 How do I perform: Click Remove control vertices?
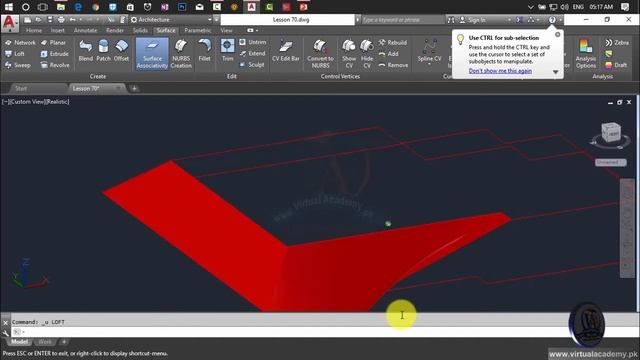tap(393, 65)
